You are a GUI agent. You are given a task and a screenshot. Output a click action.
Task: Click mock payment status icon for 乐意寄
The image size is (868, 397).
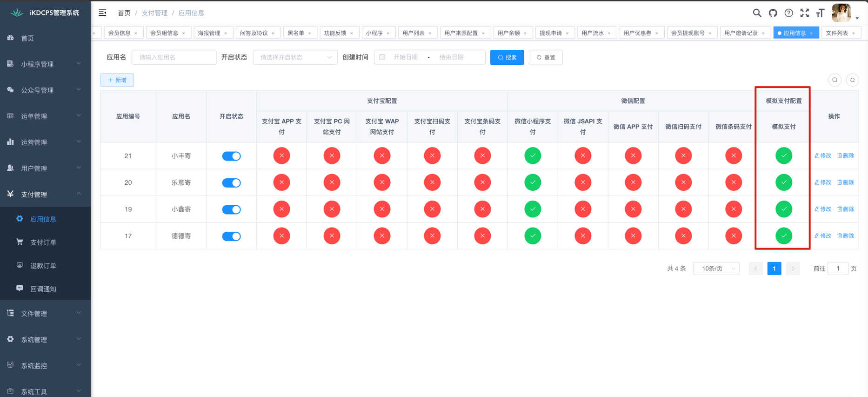point(784,182)
